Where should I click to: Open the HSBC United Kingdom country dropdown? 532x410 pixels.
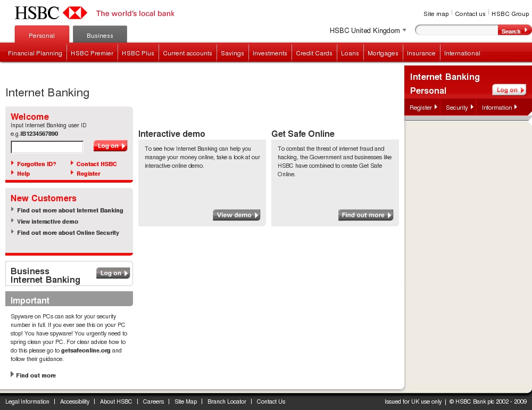pos(368,30)
